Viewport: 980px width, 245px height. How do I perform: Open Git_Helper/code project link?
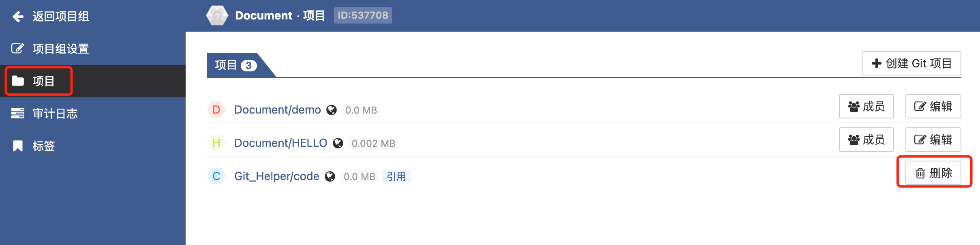(x=276, y=176)
